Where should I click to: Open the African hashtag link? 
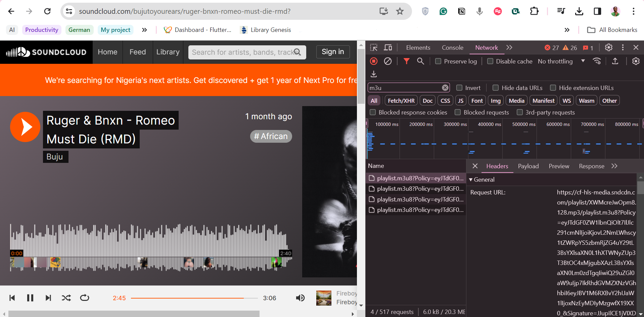point(271,136)
